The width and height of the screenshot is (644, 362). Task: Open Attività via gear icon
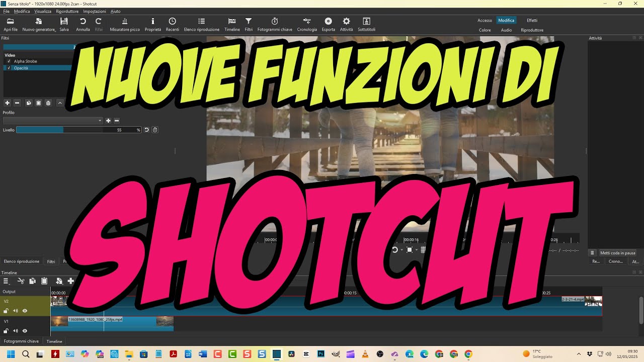tap(346, 25)
